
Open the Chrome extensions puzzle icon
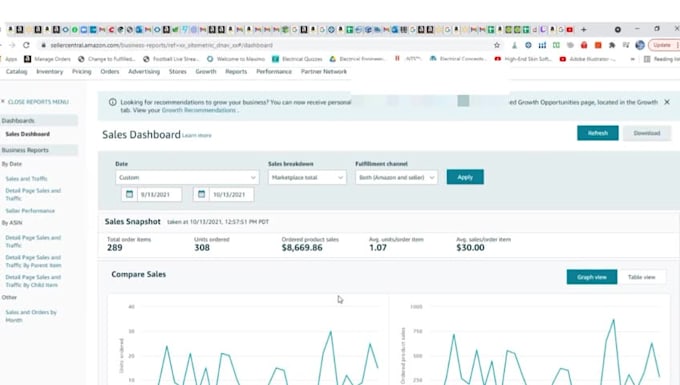coord(612,45)
